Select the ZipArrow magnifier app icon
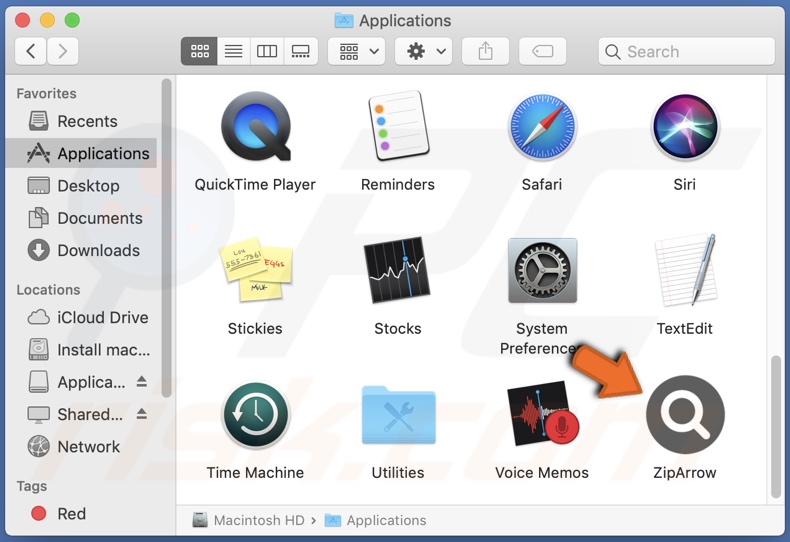 click(685, 414)
